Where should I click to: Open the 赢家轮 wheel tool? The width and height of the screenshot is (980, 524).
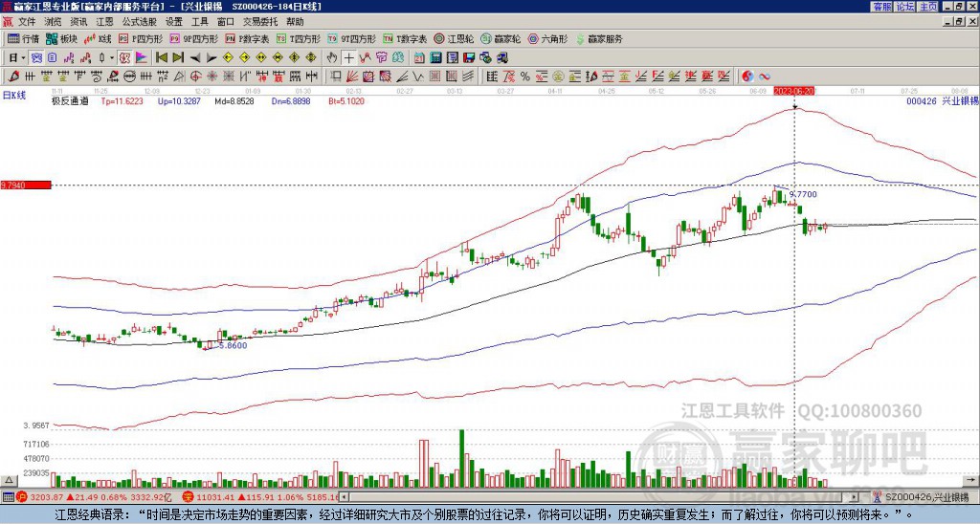pyautogui.click(x=501, y=38)
